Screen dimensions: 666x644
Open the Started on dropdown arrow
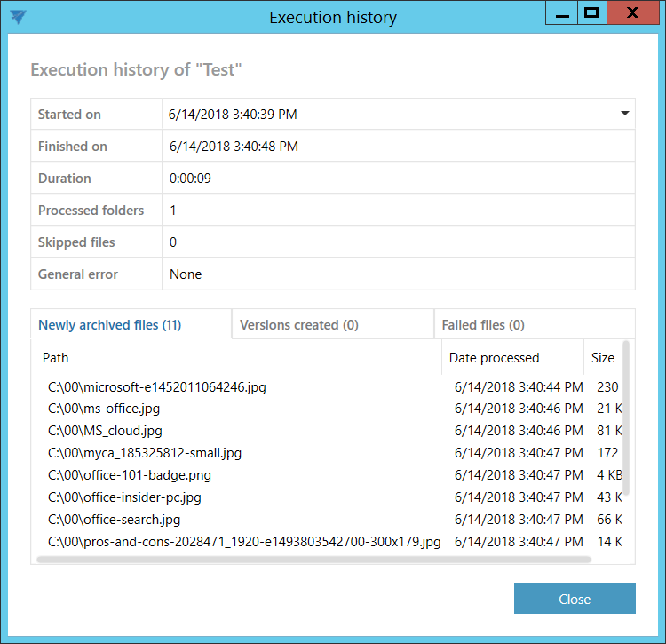pyautogui.click(x=624, y=114)
